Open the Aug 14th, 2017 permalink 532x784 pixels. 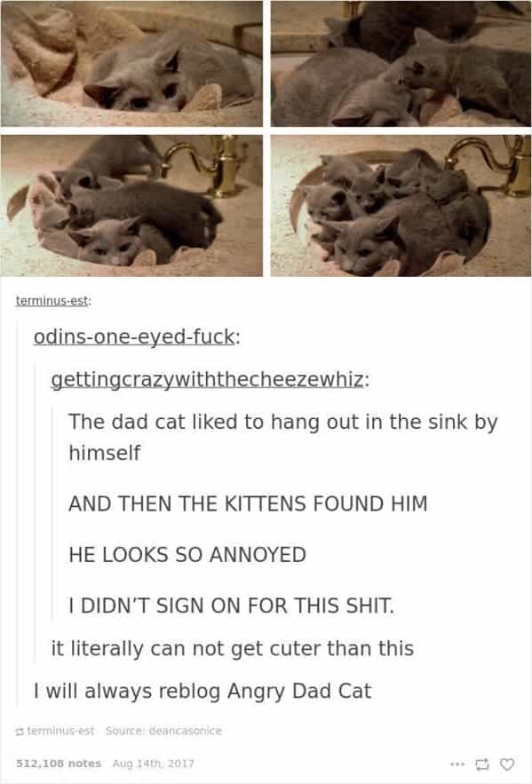pyautogui.click(x=153, y=764)
